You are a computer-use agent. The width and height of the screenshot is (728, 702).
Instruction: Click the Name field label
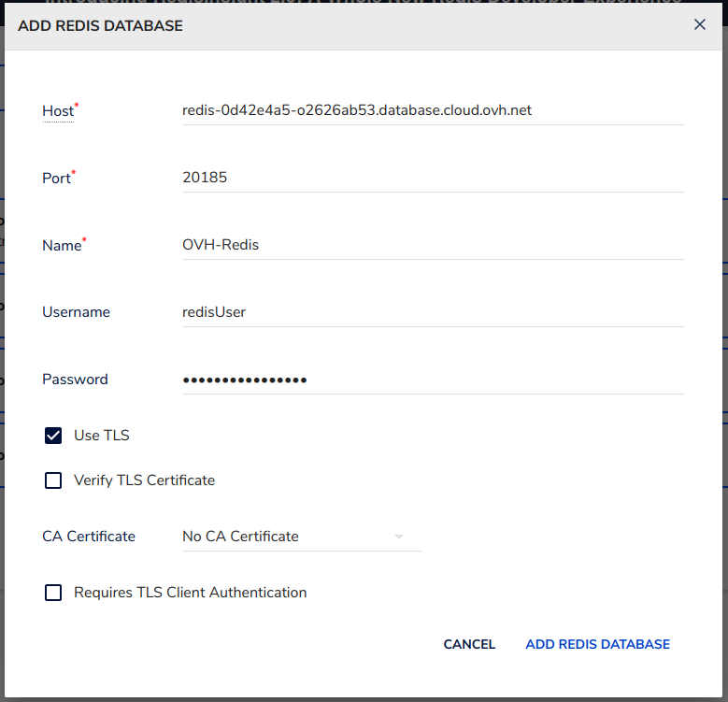pos(61,246)
